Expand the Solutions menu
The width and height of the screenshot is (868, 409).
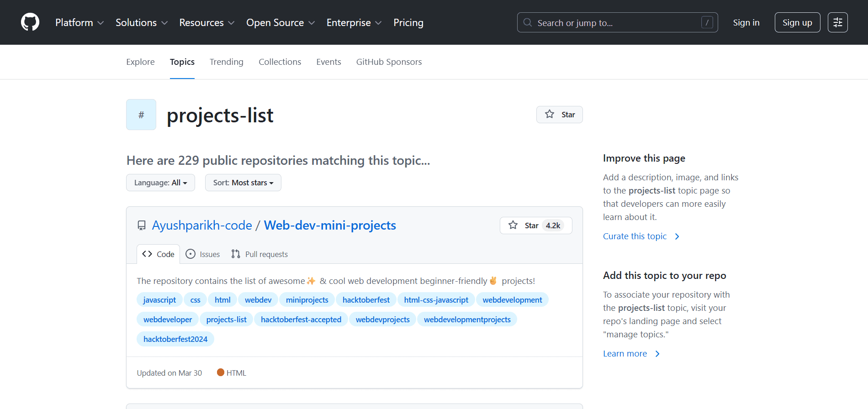pos(142,22)
